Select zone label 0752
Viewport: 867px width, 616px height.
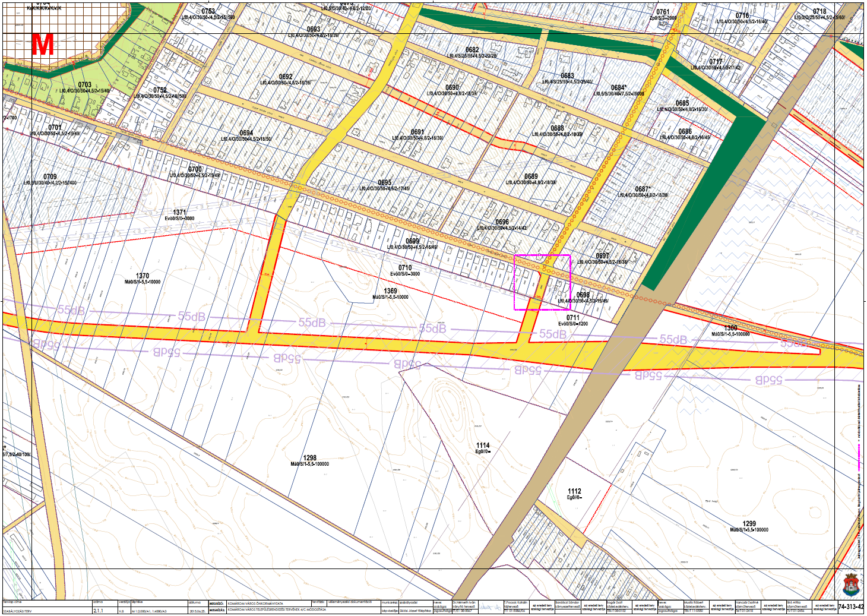pyautogui.click(x=160, y=90)
